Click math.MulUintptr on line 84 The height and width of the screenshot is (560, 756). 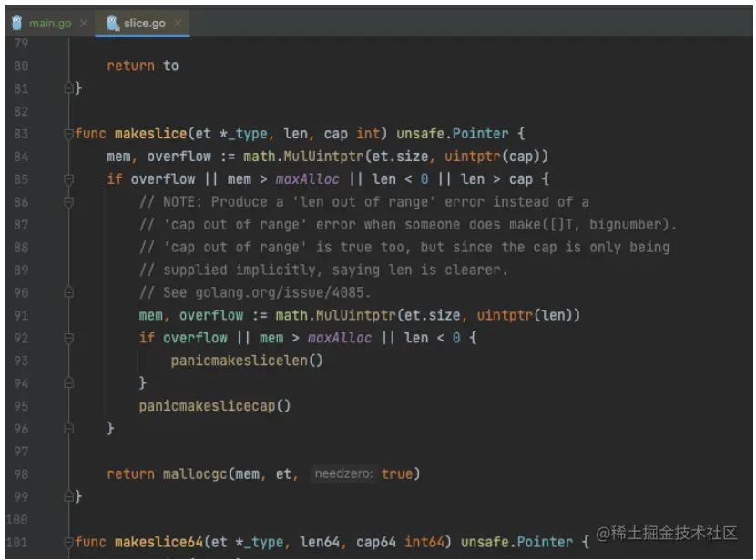coord(303,157)
